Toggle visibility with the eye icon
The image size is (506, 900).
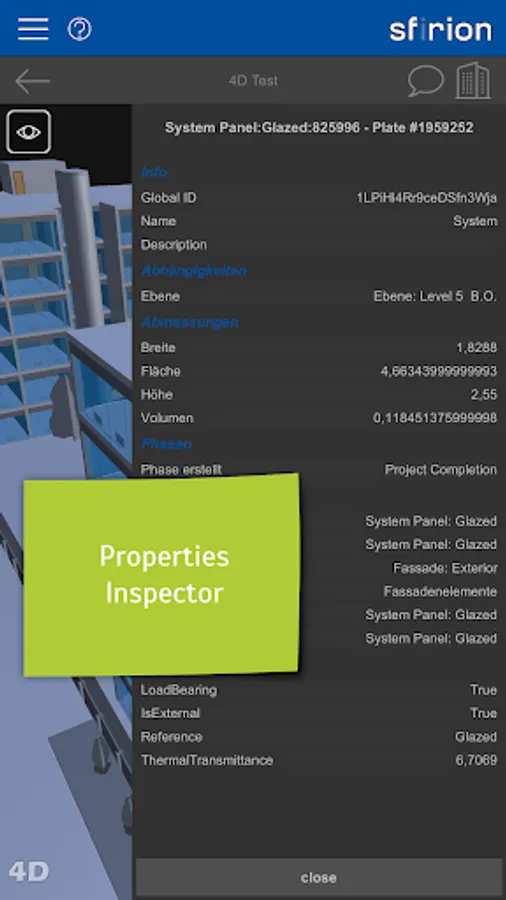click(29, 132)
